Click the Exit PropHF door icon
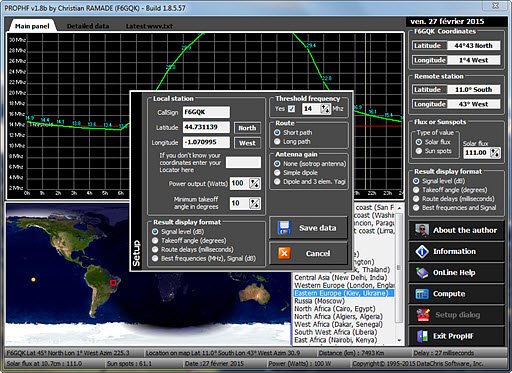Screen dimensions: 512x373 point(422,336)
